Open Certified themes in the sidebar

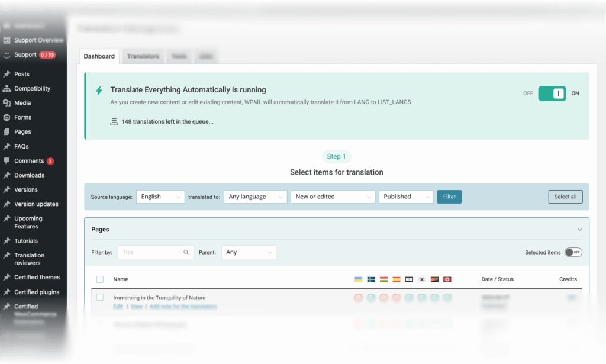pyautogui.click(x=37, y=278)
